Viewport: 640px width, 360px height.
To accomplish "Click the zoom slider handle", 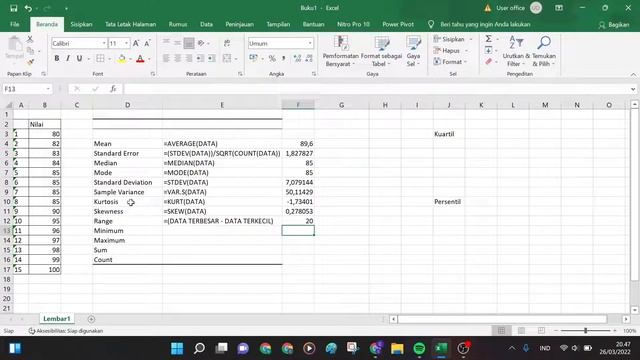I will [585, 331].
